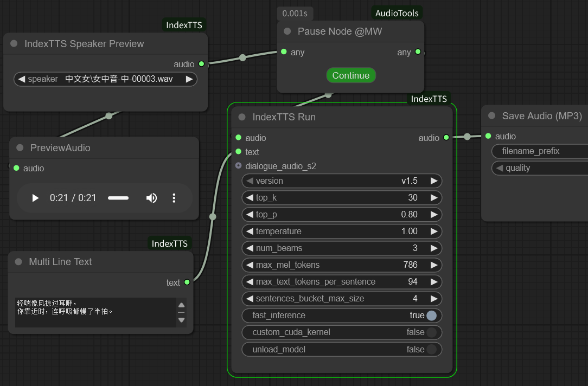The width and height of the screenshot is (588, 386).
Task: Click the filename_prefix input field
Action: pyautogui.click(x=540, y=151)
